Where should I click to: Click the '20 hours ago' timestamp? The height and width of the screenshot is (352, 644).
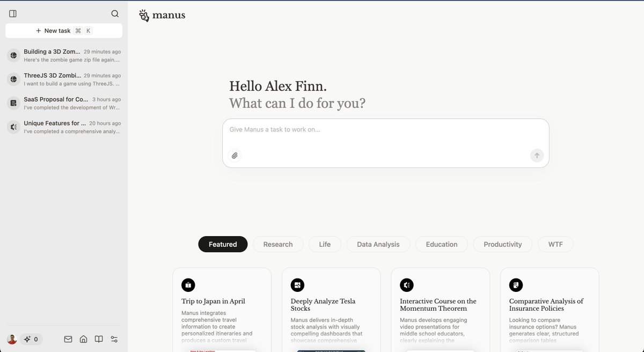click(x=105, y=123)
